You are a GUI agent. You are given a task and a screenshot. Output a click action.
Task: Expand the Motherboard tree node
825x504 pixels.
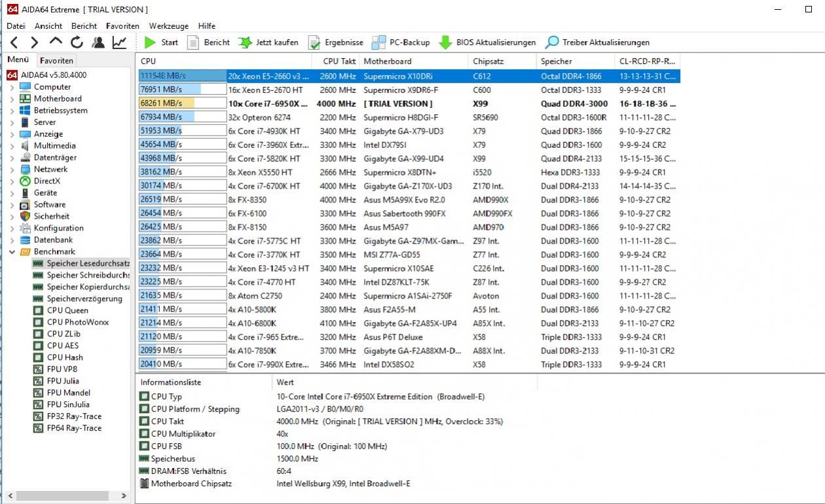pyautogui.click(x=12, y=99)
